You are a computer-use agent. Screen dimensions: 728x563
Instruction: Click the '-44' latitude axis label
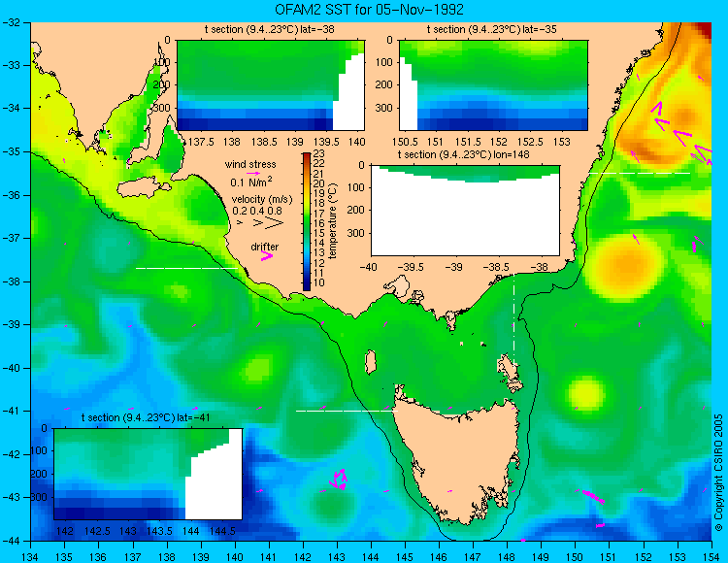click(11, 541)
